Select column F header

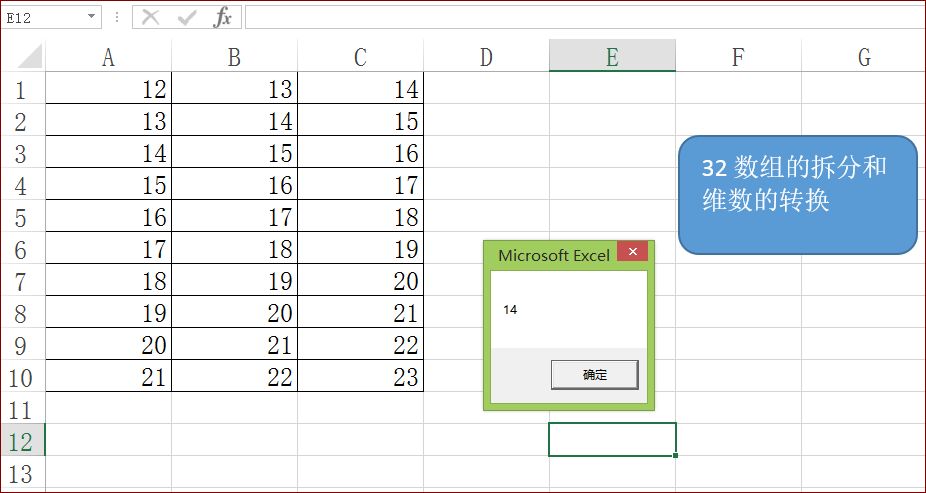(x=738, y=57)
